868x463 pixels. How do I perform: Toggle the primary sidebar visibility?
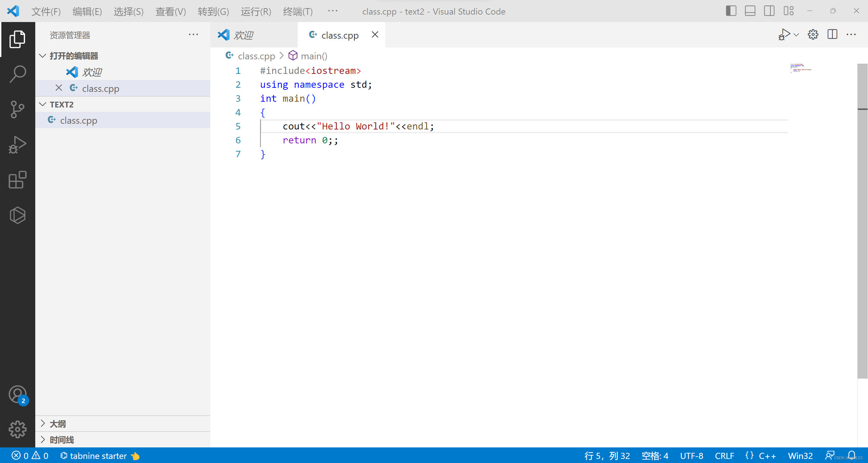(731, 11)
